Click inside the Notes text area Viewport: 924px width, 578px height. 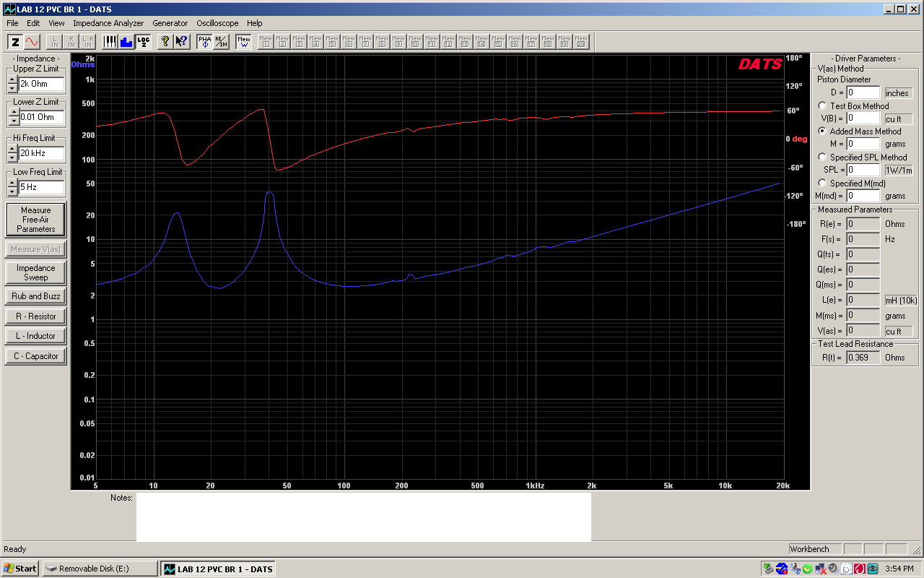363,517
